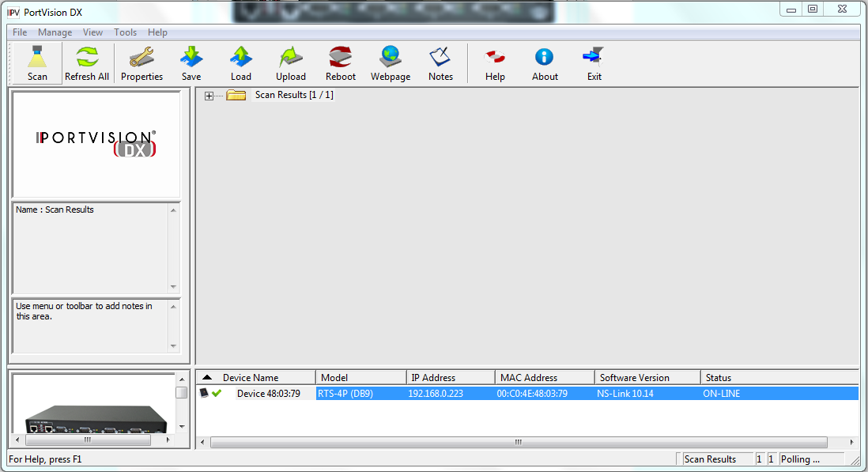Screen dimensions: 868x472
Task: Maximize the PortVision DX window
Action: click(813, 9)
